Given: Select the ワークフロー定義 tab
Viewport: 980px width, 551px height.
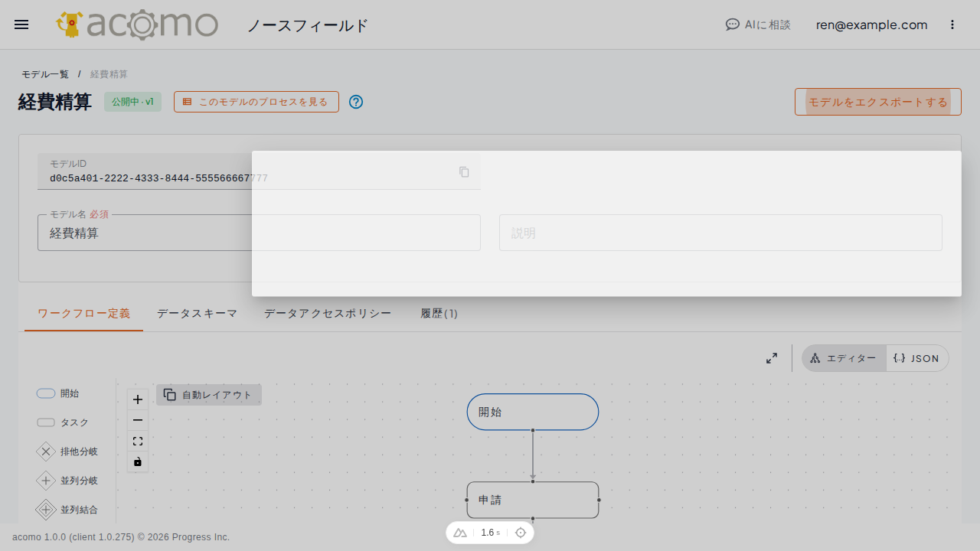Looking at the screenshot, I should [x=84, y=314].
